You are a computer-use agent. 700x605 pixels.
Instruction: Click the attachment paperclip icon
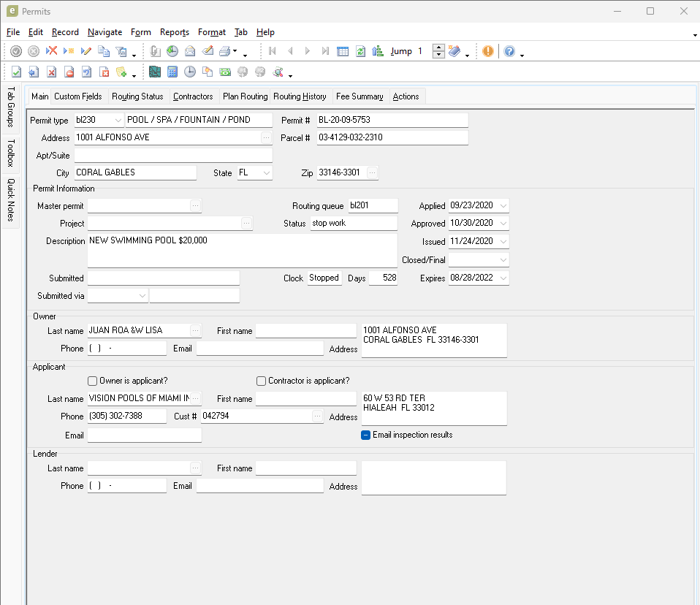(155, 51)
